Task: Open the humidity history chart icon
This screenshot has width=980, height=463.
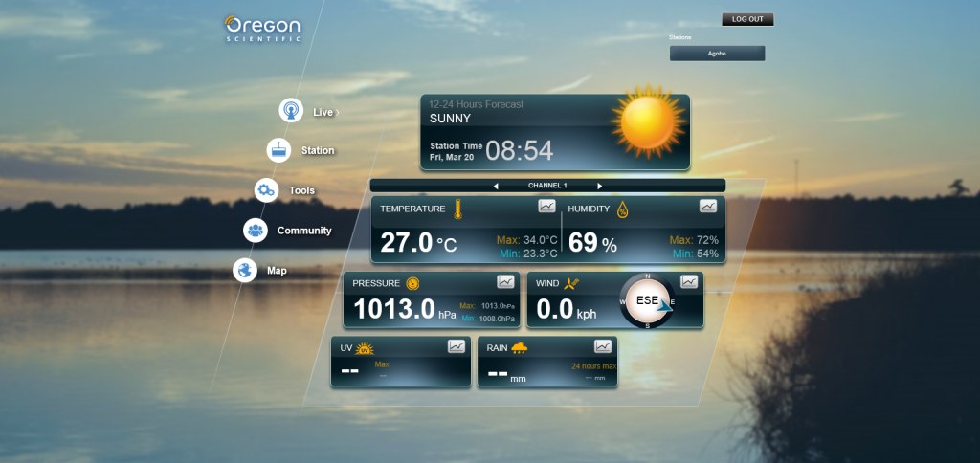Action: point(708,206)
